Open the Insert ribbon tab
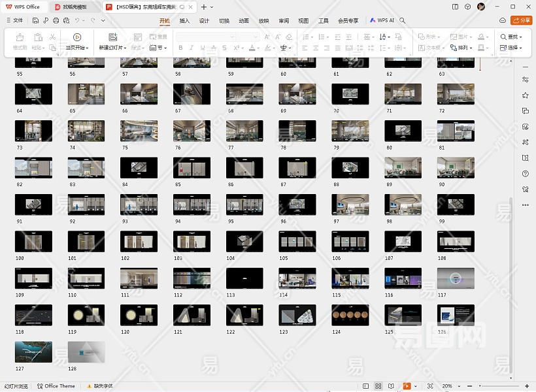This screenshot has height=392, width=536. (x=184, y=20)
